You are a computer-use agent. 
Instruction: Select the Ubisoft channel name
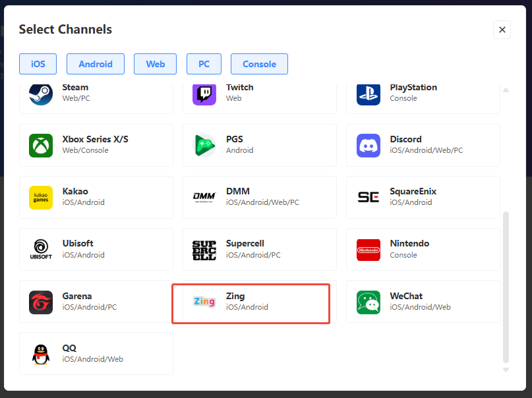coord(78,243)
